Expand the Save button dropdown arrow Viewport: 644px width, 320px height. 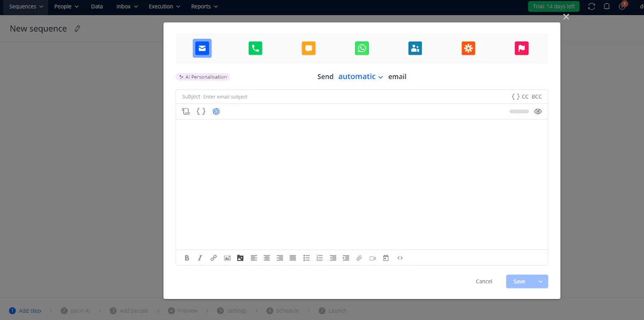[x=540, y=281]
